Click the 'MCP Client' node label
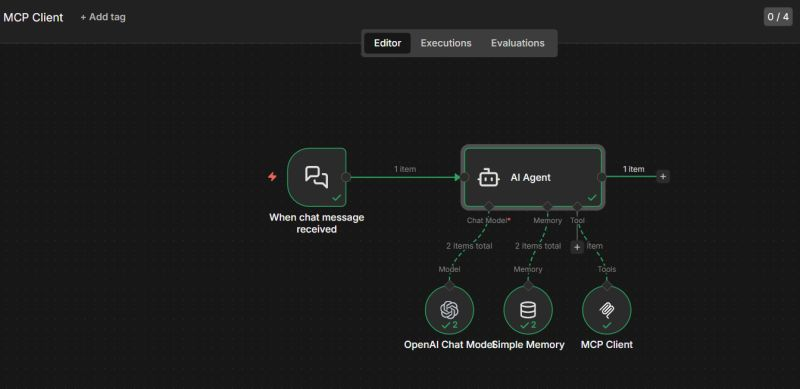The width and height of the screenshot is (800, 389). click(607, 345)
